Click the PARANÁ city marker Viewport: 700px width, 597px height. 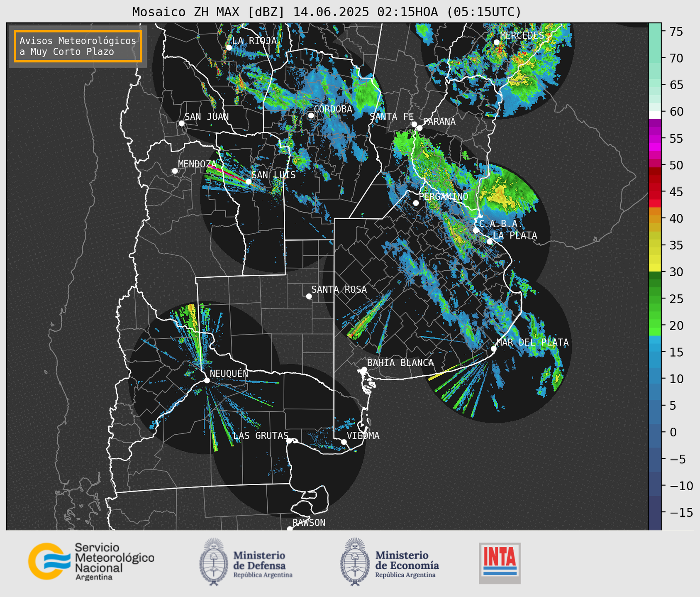click(x=420, y=128)
